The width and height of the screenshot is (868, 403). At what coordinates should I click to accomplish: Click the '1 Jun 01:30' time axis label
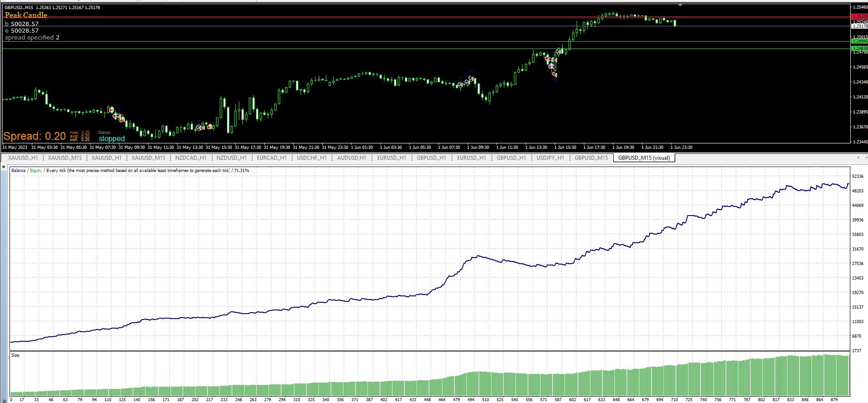pos(362,147)
